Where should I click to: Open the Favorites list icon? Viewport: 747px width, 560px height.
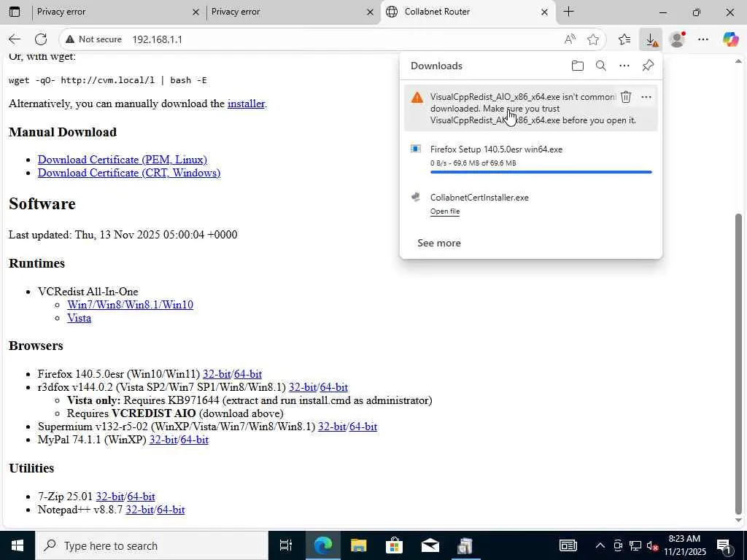[624, 39]
